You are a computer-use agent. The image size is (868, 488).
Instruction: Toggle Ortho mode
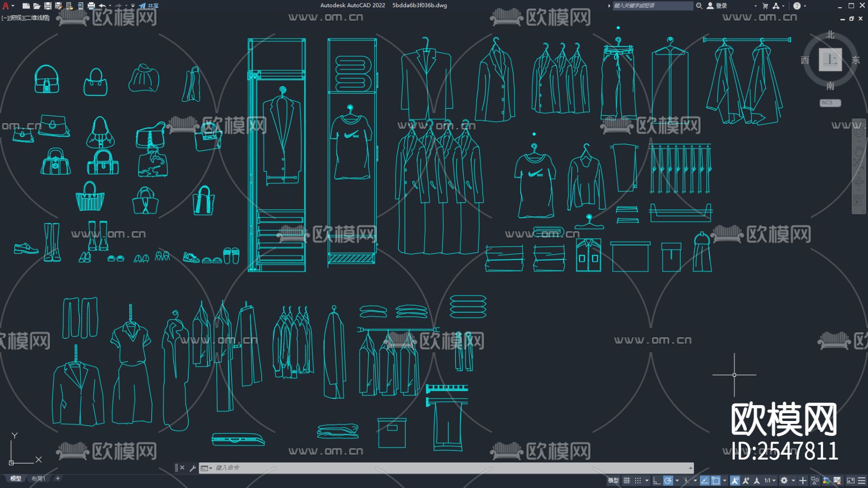tap(657, 480)
